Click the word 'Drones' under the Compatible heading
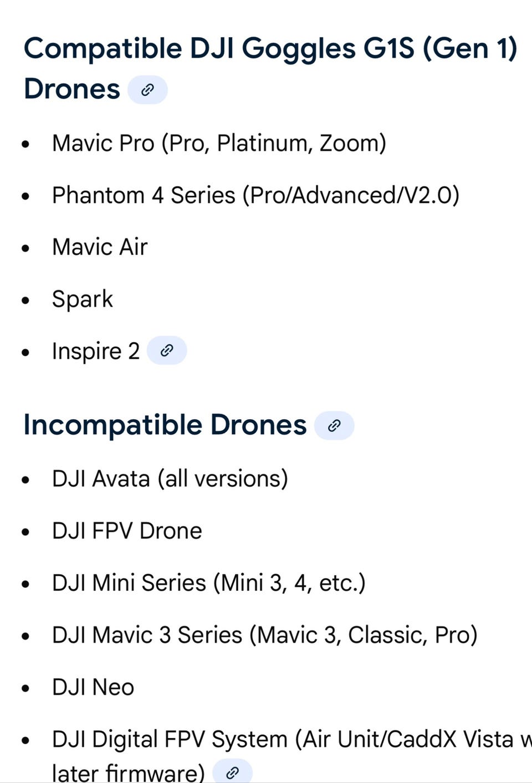The width and height of the screenshot is (532, 783). 72,89
